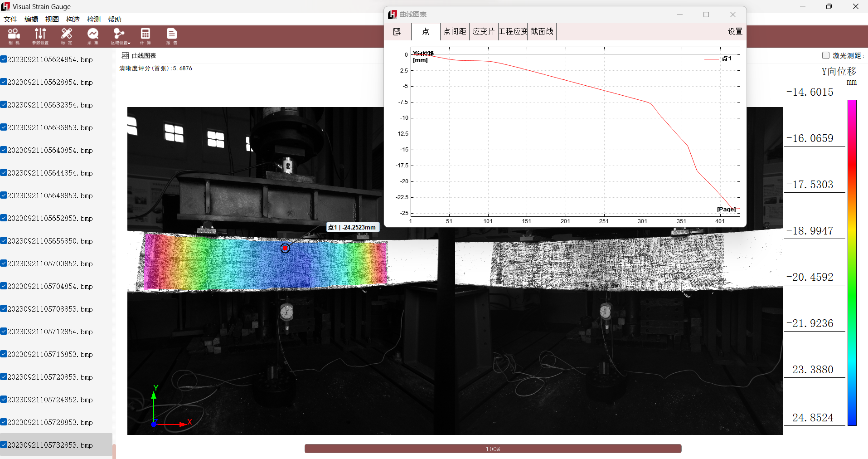Switch to the 应变片 tab
Screen dimensions: 868x459
tap(484, 31)
